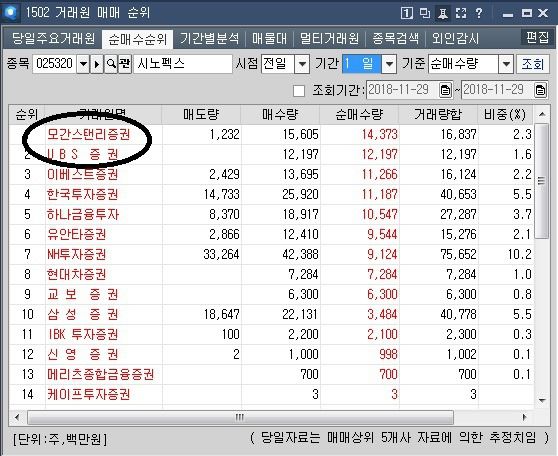
Task: Select the 메리츠종합금융증권 row
Action: click(x=271, y=374)
